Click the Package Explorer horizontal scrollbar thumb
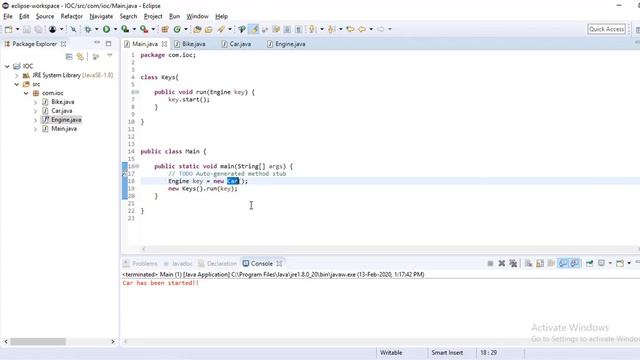 click(38, 342)
